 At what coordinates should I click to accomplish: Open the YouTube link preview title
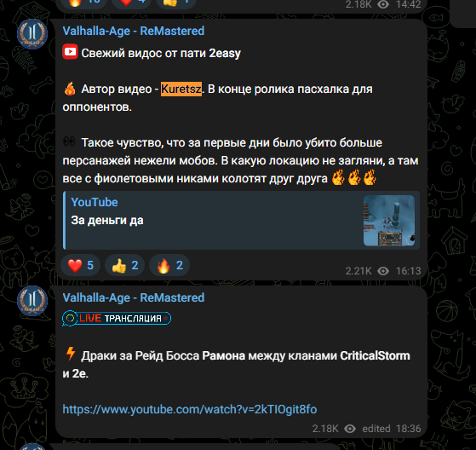[95, 202]
